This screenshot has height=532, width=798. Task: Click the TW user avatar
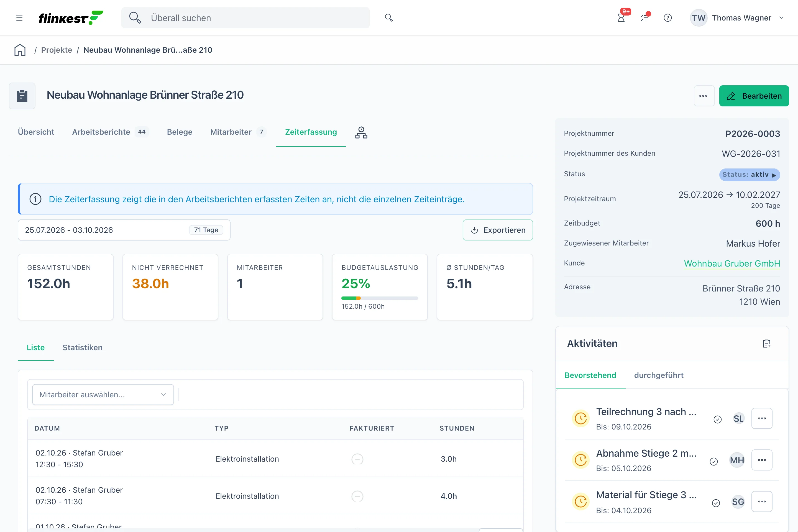698,18
